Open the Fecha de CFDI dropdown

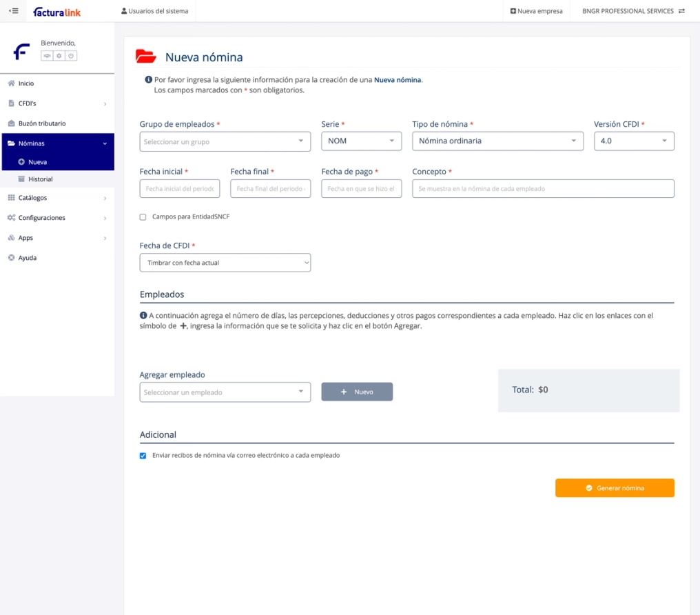click(225, 263)
